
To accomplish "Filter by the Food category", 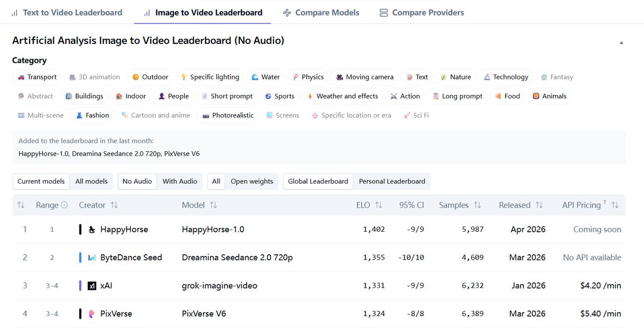I will click(x=507, y=96).
